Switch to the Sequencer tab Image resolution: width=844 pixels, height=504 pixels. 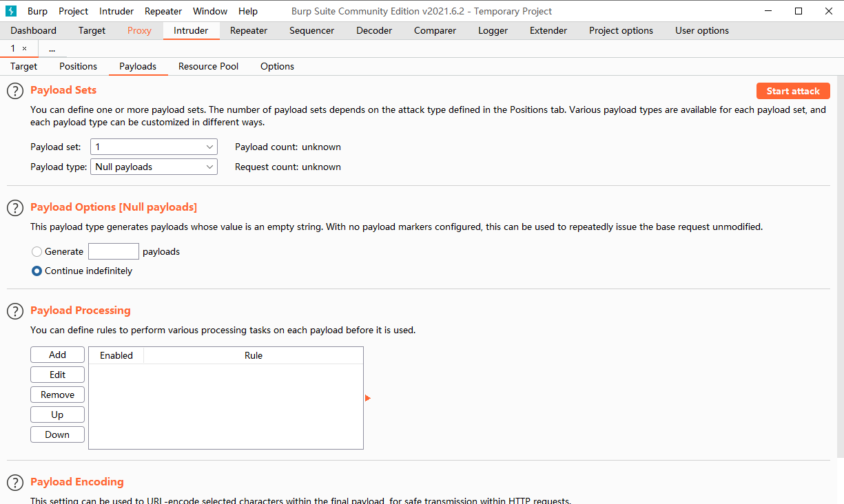[x=311, y=30]
